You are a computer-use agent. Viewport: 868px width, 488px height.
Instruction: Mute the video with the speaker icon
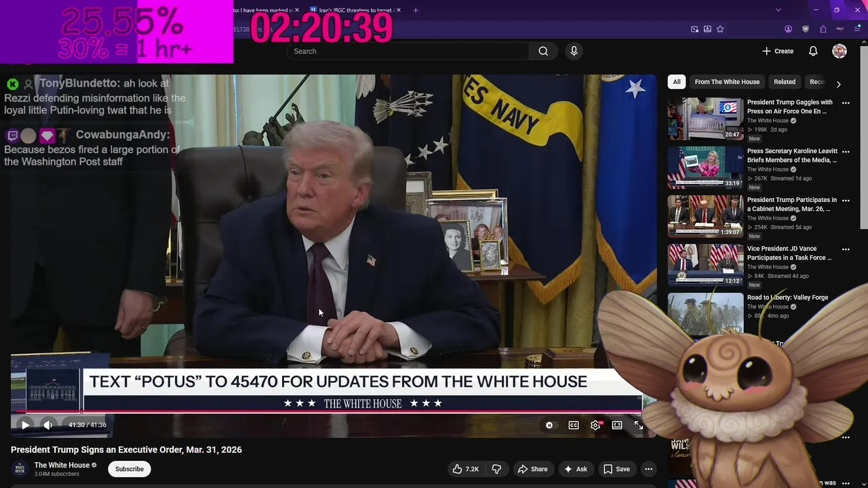[x=47, y=425]
